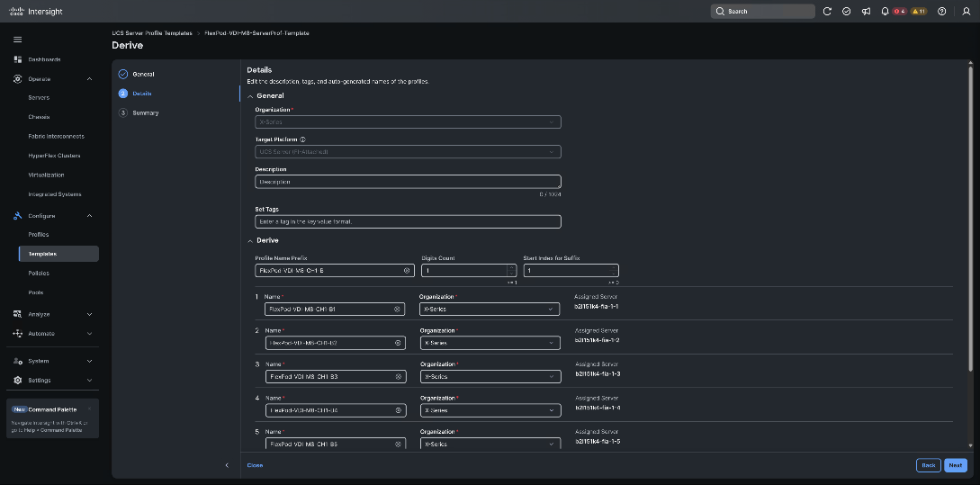Screen dimensions: 980x485
Task: Open the Servers page
Action: tap(39, 98)
